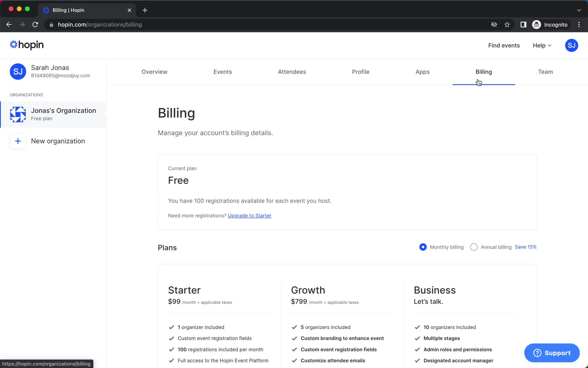588x368 pixels.
Task: Reload the page
Action: [x=35, y=25]
